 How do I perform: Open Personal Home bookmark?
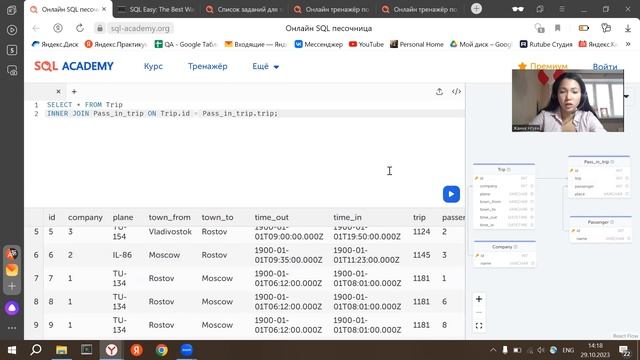(x=416, y=44)
